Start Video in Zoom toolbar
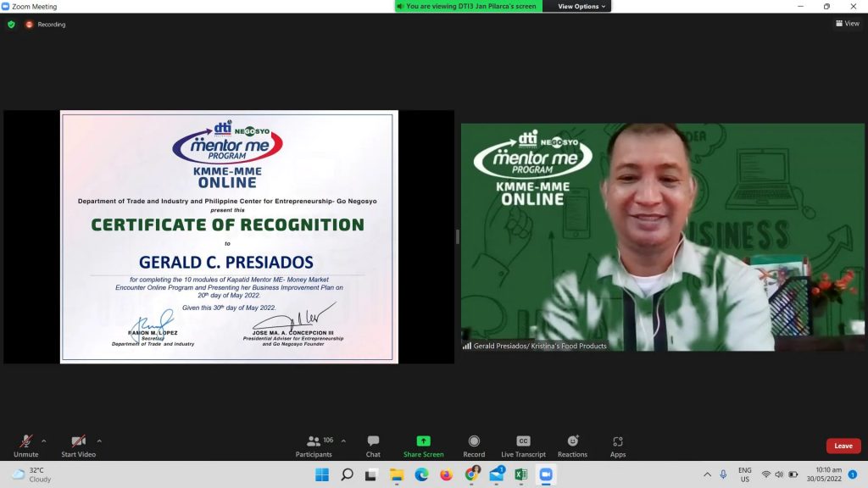868x488 pixels. point(78,446)
